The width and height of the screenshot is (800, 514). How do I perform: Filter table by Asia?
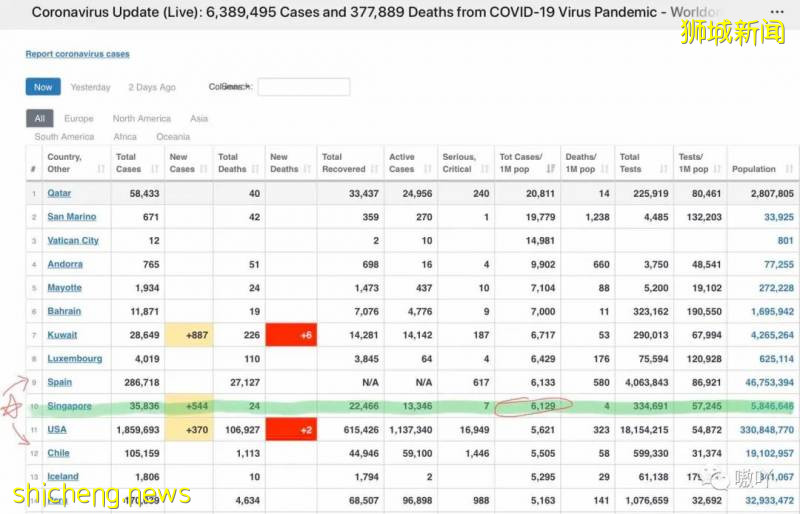coord(199,118)
